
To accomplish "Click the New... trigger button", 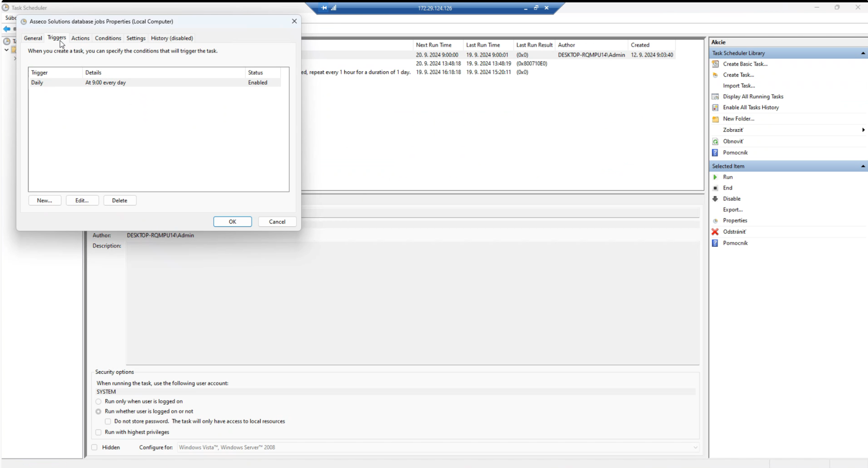I will (x=44, y=200).
